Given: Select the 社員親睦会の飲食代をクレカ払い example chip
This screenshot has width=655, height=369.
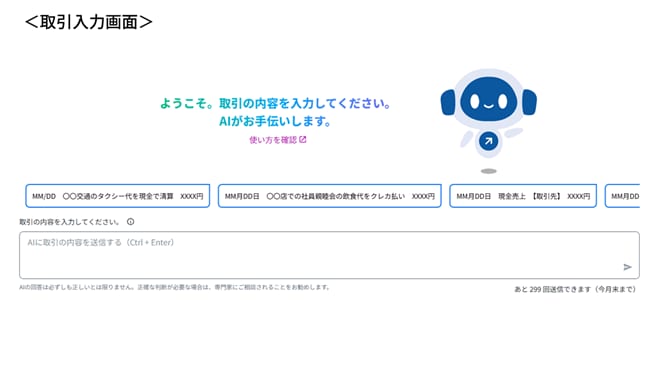Looking at the screenshot, I should pyautogui.click(x=330, y=196).
